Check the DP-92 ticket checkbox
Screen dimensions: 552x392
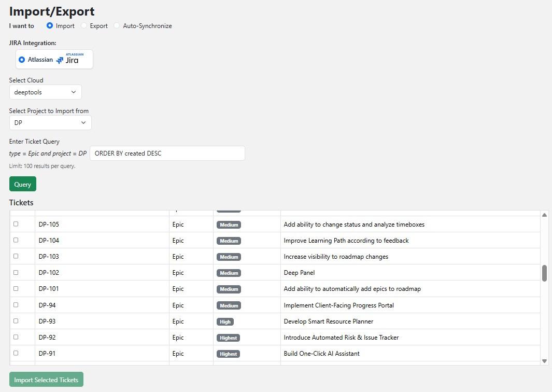(x=16, y=337)
